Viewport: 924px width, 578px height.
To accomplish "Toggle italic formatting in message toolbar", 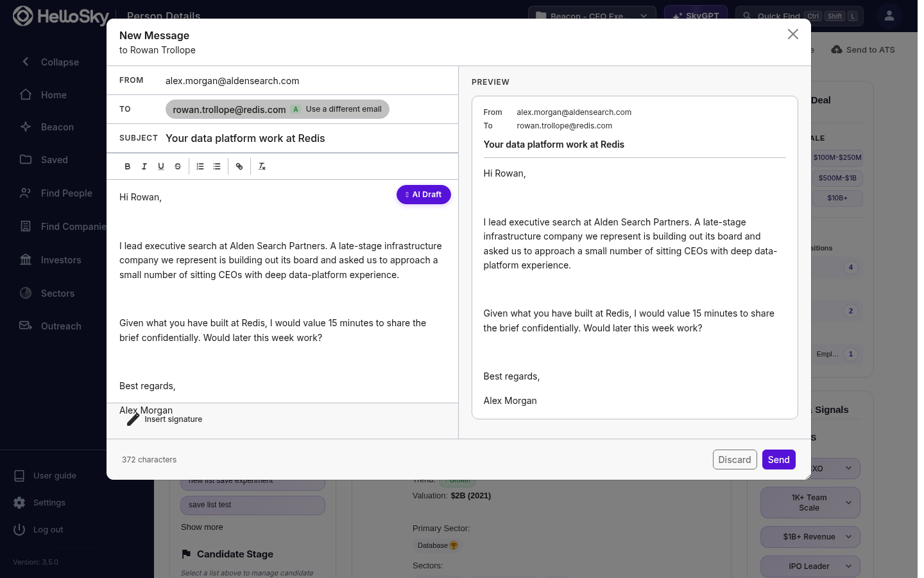I will click(x=144, y=166).
